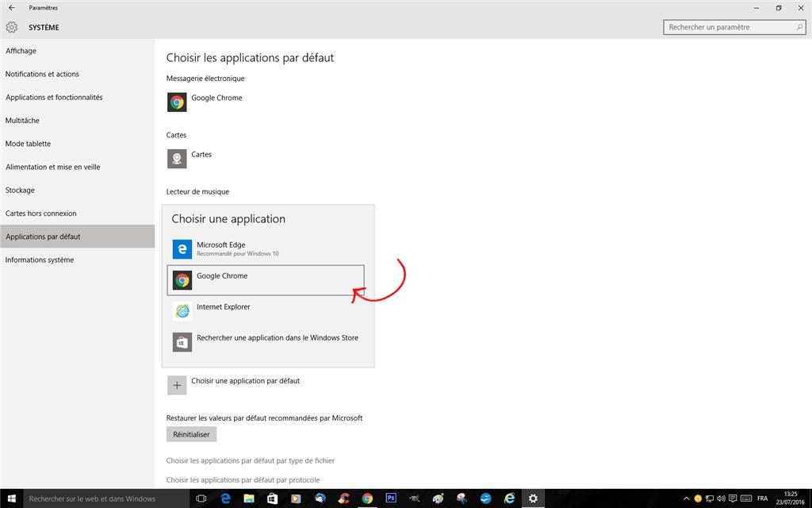Open File Explorer from the taskbar
The width and height of the screenshot is (812, 508).
tap(249, 498)
